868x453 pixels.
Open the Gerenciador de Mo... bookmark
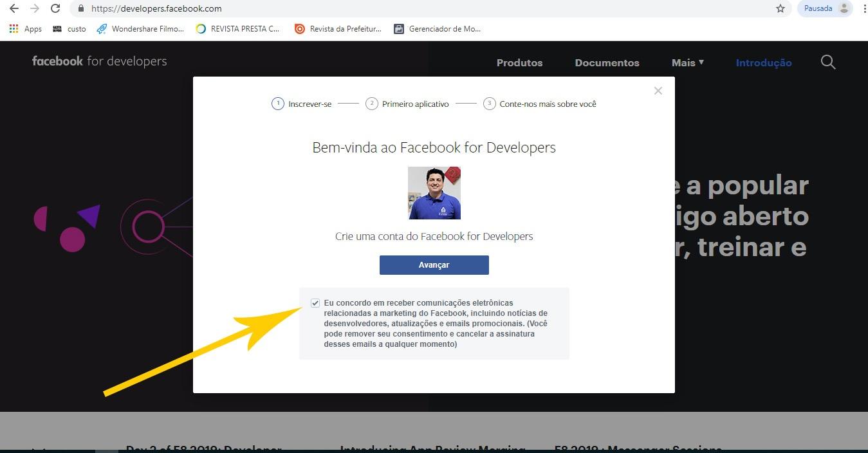click(x=438, y=29)
